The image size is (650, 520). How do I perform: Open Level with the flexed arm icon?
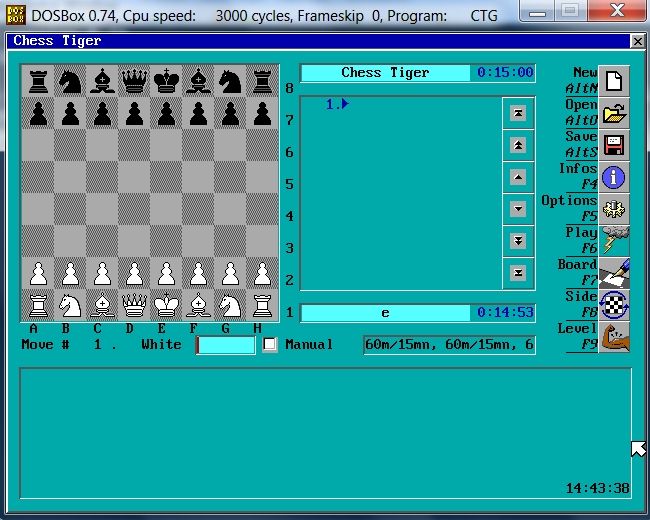pos(614,337)
